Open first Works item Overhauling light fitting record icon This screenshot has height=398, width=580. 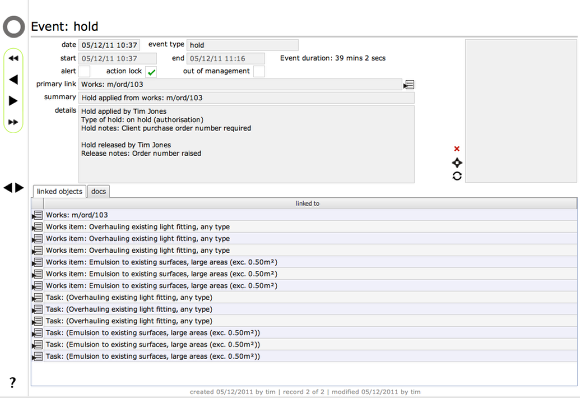coord(37,227)
